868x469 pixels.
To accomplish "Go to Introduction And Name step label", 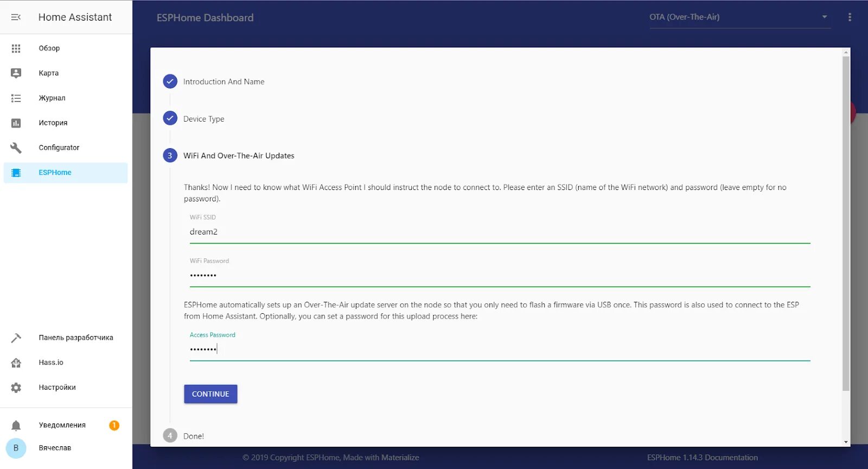I will click(224, 82).
